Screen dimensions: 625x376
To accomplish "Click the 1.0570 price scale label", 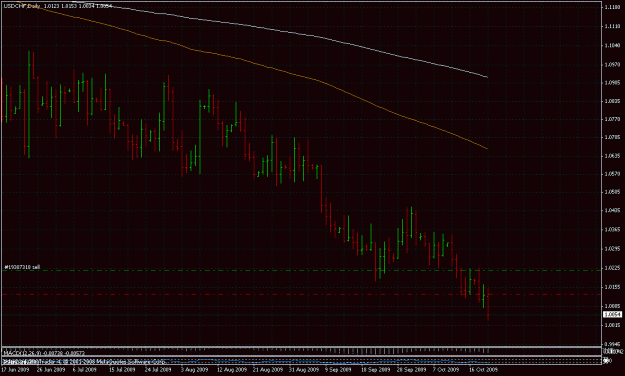I will point(613,174).
